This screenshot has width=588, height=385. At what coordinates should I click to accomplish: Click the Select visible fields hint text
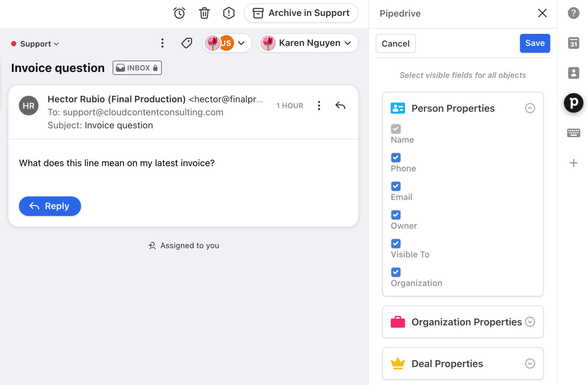pos(463,75)
